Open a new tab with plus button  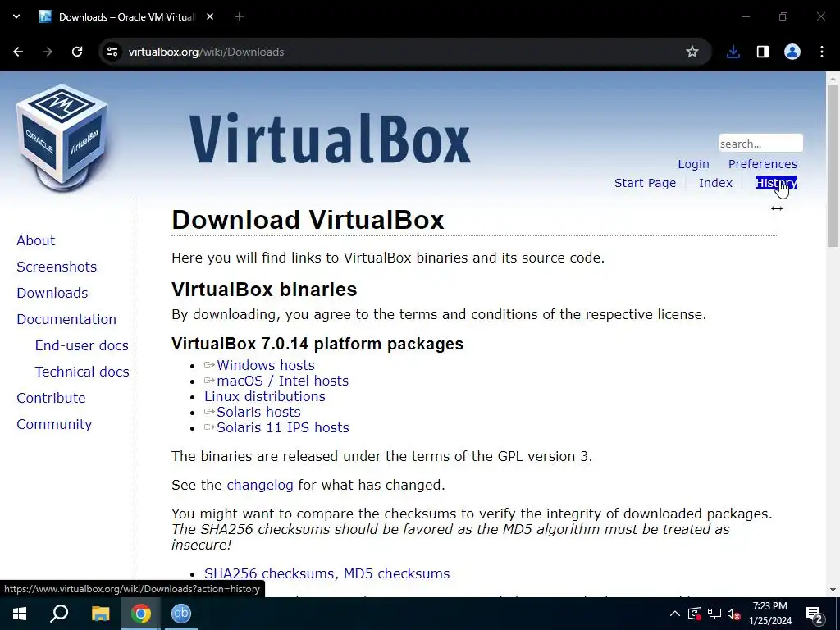[240, 16]
